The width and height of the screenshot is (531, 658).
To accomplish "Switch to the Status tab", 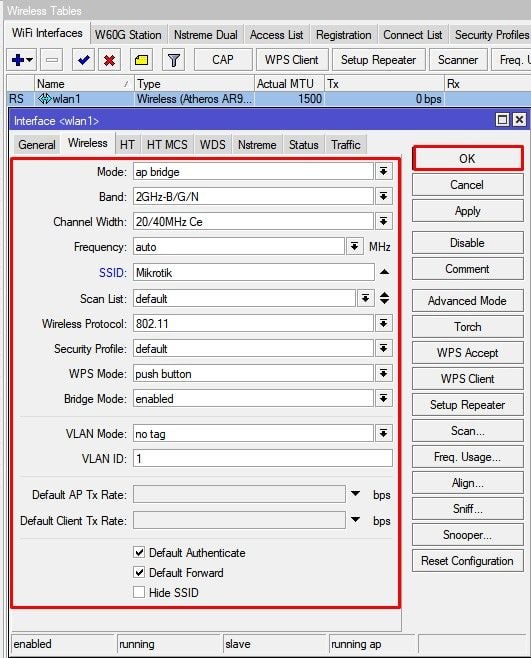I will (303, 145).
